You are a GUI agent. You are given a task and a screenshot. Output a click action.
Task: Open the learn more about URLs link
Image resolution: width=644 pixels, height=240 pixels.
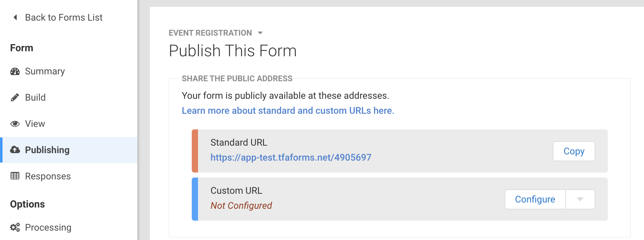point(288,111)
